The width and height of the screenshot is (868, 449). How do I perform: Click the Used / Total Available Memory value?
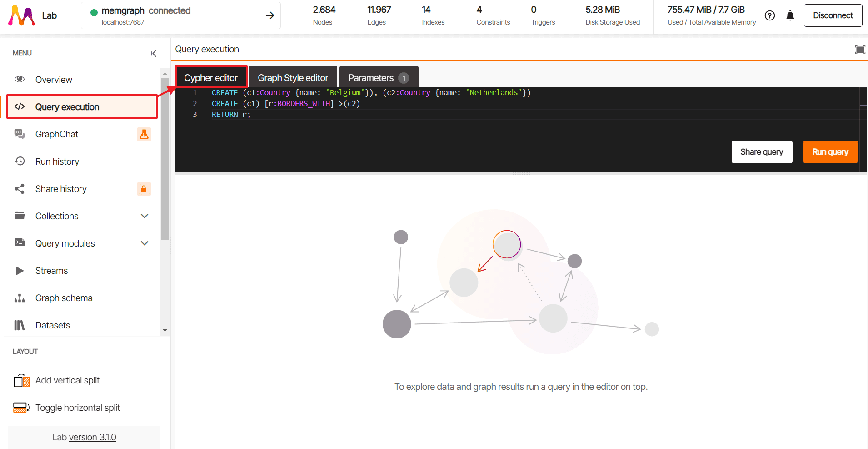coord(706,10)
